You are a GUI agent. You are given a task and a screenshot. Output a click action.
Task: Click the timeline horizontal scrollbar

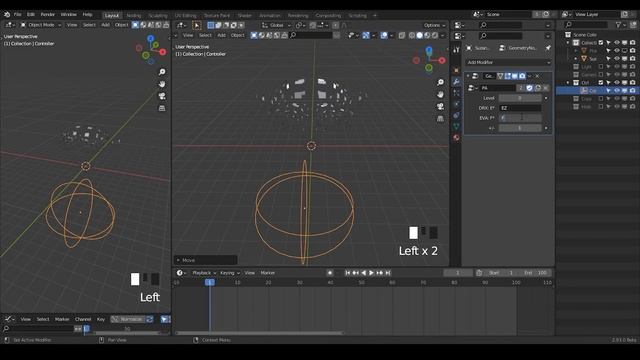[x=259, y=333]
